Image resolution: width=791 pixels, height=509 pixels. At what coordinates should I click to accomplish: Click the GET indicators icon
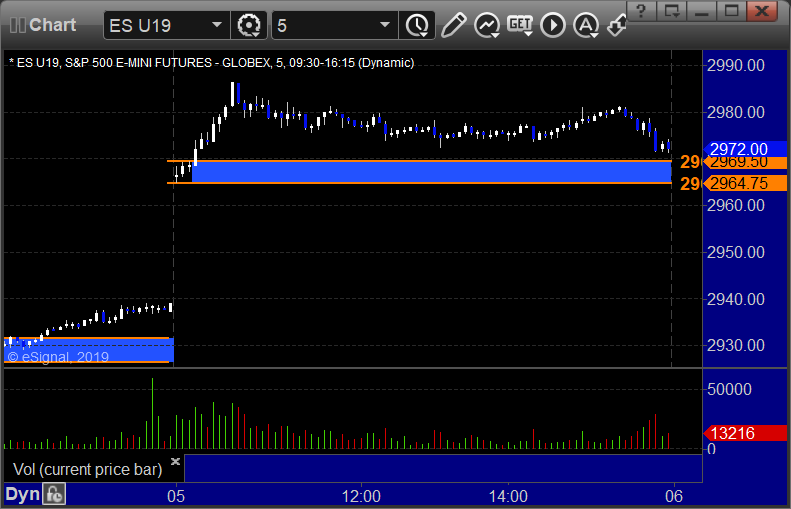tap(520, 25)
